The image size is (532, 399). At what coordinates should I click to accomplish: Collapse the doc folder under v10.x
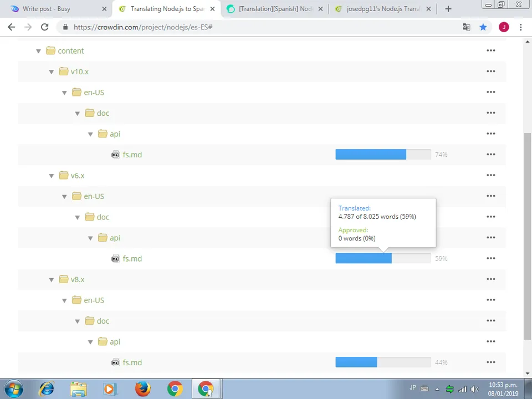click(x=78, y=114)
